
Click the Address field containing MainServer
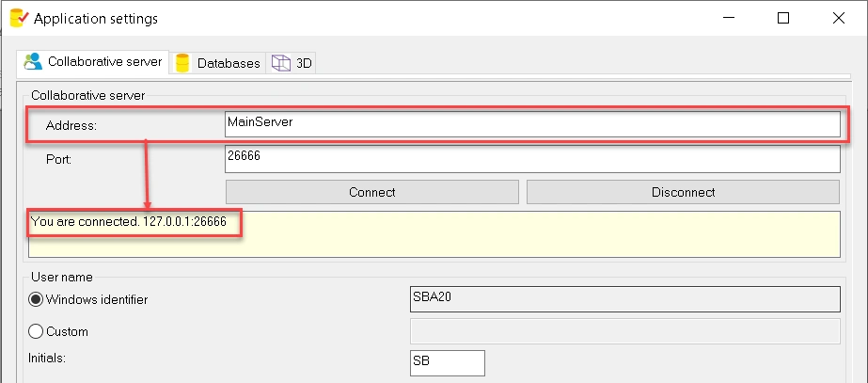531,124
